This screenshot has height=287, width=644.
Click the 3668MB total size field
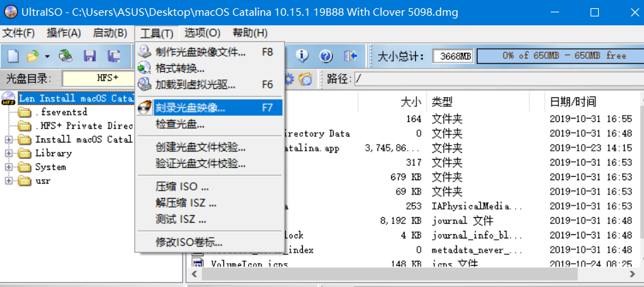[x=454, y=56]
